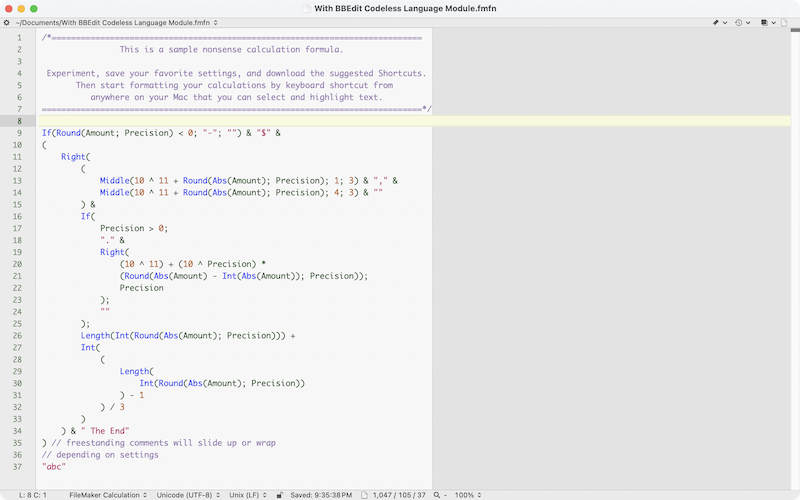Image resolution: width=800 pixels, height=500 pixels.
Task: Open the 100% zoom level popup
Action: [467, 495]
